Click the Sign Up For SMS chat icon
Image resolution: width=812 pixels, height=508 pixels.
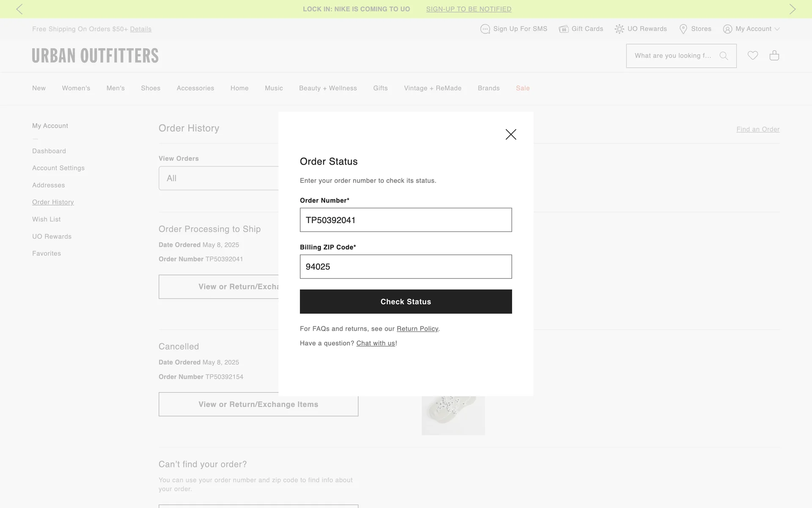pyautogui.click(x=485, y=29)
